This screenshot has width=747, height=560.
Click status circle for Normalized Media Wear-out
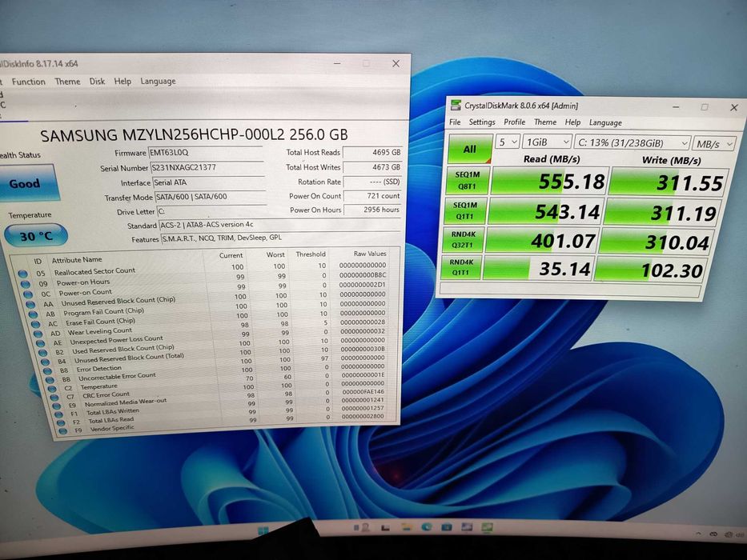click(x=57, y=406)
